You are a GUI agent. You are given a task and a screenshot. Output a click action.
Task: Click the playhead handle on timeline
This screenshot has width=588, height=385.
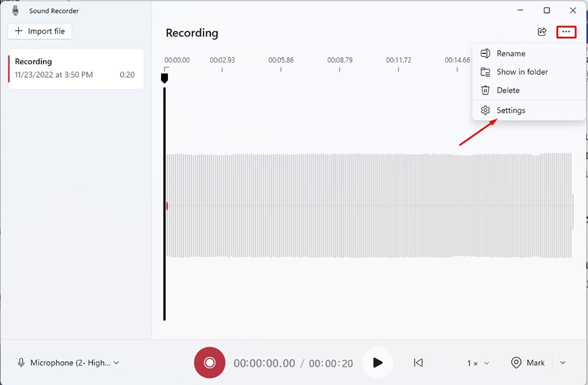(x=164, y=78)
